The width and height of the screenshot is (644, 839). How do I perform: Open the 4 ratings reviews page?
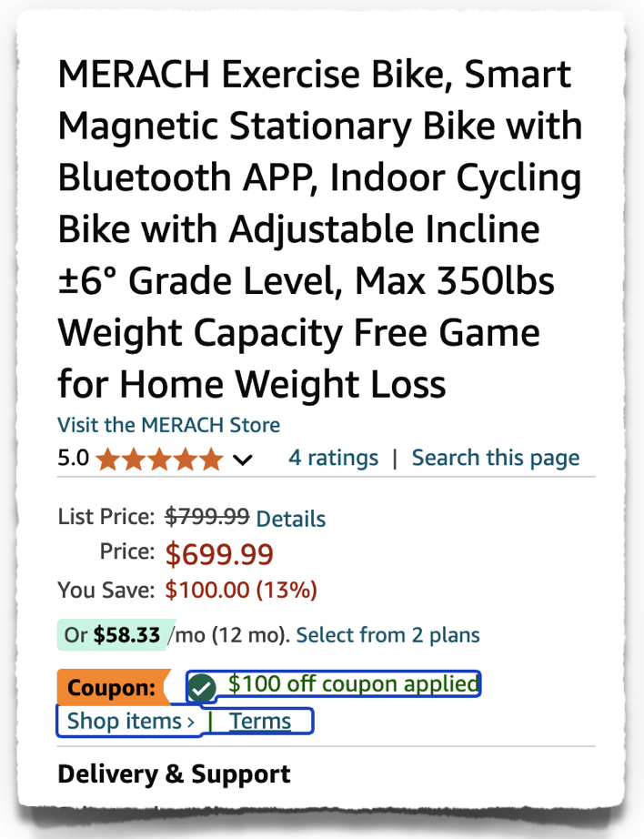point(333,458)
